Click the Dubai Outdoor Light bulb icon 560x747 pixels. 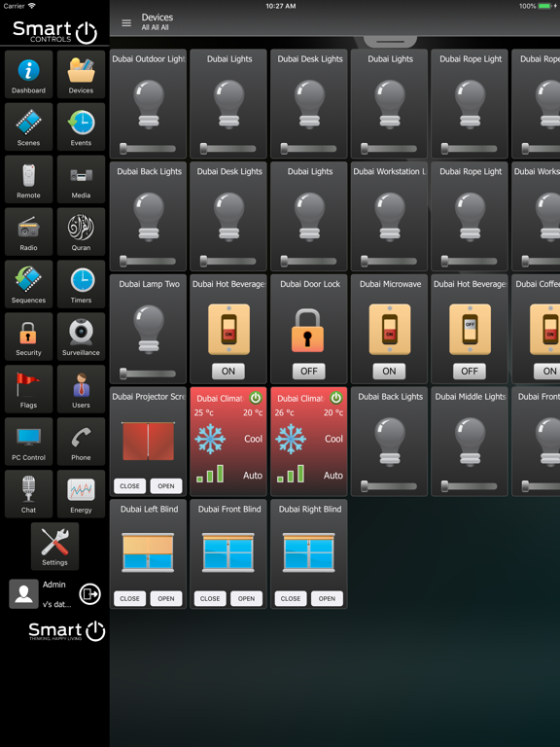point(149,104)
